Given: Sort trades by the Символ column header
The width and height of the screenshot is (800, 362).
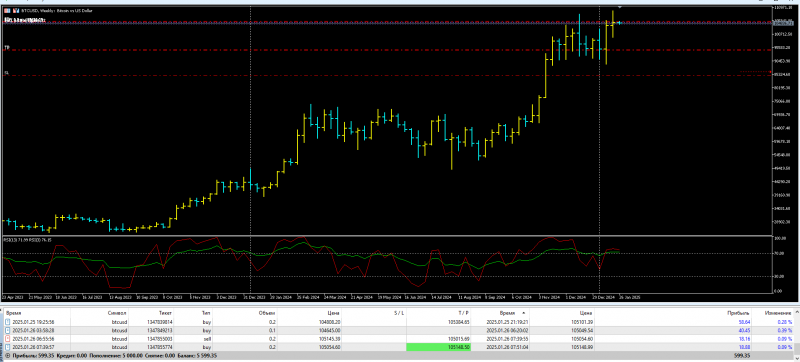Looking at the screenshot, I should [117, 313].
